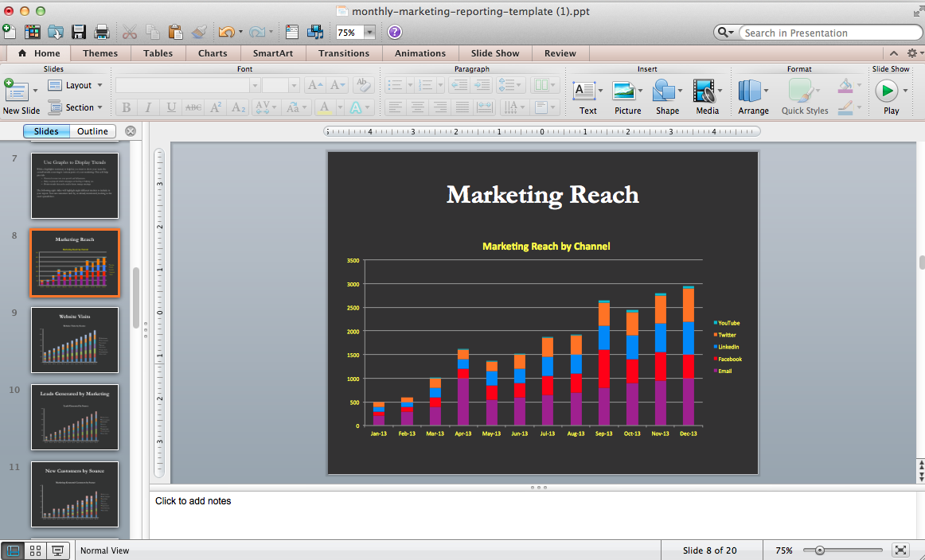
Task: Click the Play slide show icon
Action: (x=886, y=91)
